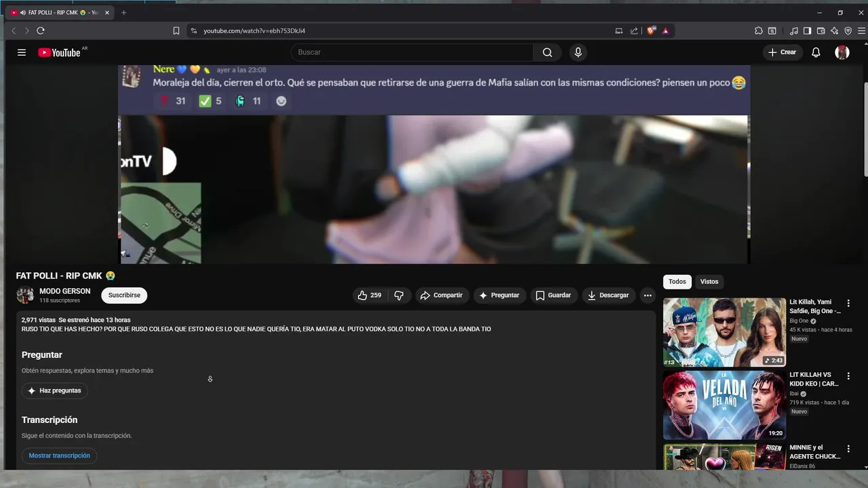Mute the tab via speaker icon
This screenshot has width=868, height=488.
pyautogui.click(x=23, y=12)
